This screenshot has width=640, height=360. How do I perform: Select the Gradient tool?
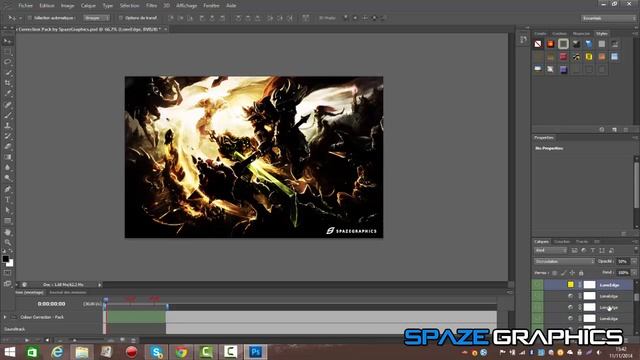8,157
